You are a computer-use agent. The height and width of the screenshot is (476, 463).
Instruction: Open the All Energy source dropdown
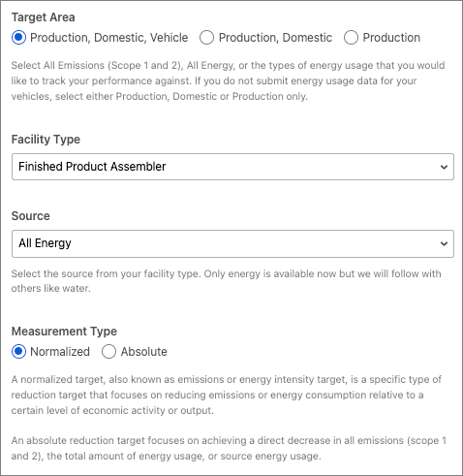(x=232, y=243)
